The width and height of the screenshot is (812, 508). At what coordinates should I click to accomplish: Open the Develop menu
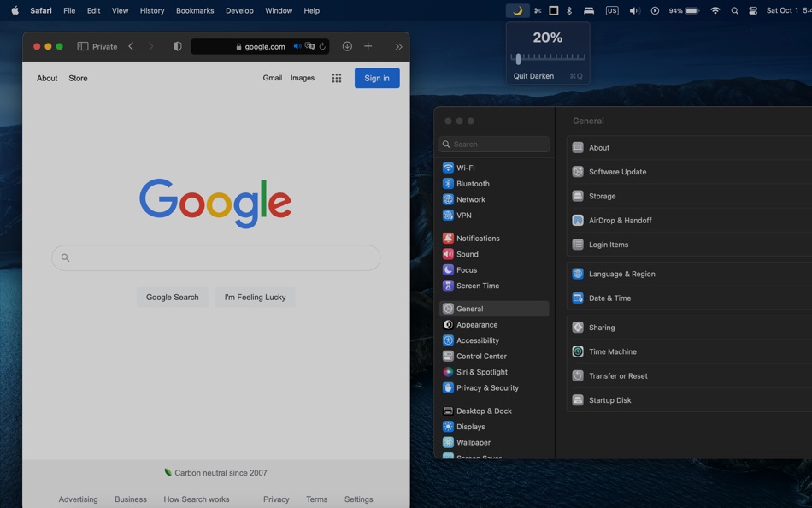[x=239, y=10]
